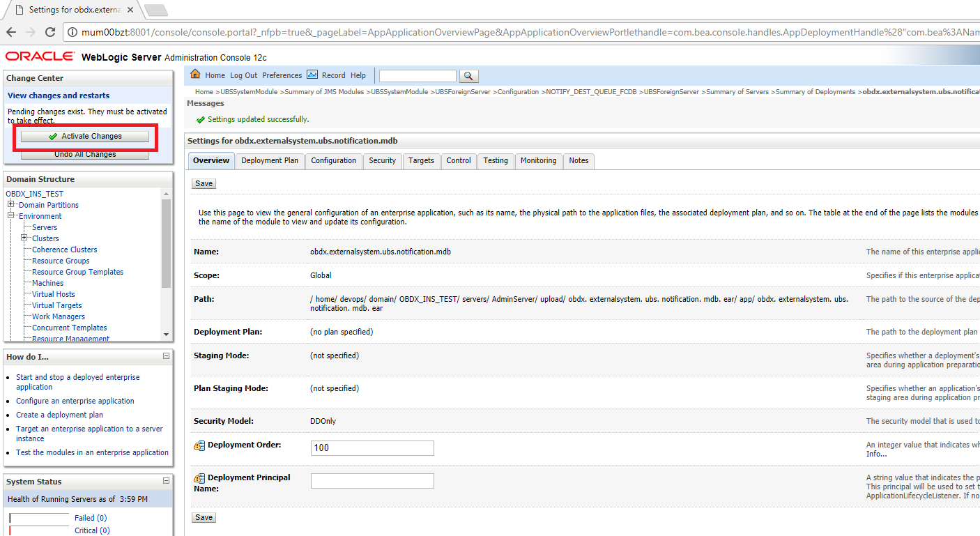Image resolution: width=980 pixels, height=536 pixels.
Task: Open the Notes tab
Action: [579, 160]
